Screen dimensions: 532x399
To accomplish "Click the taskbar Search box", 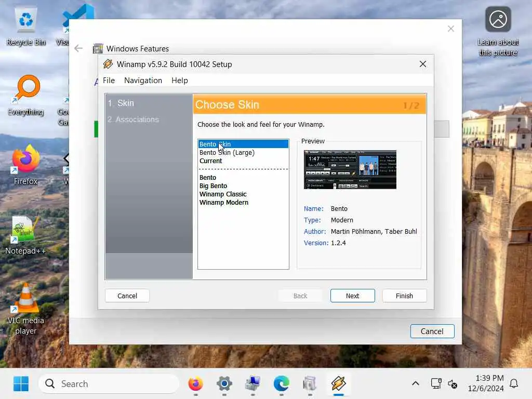I will 109,384.
